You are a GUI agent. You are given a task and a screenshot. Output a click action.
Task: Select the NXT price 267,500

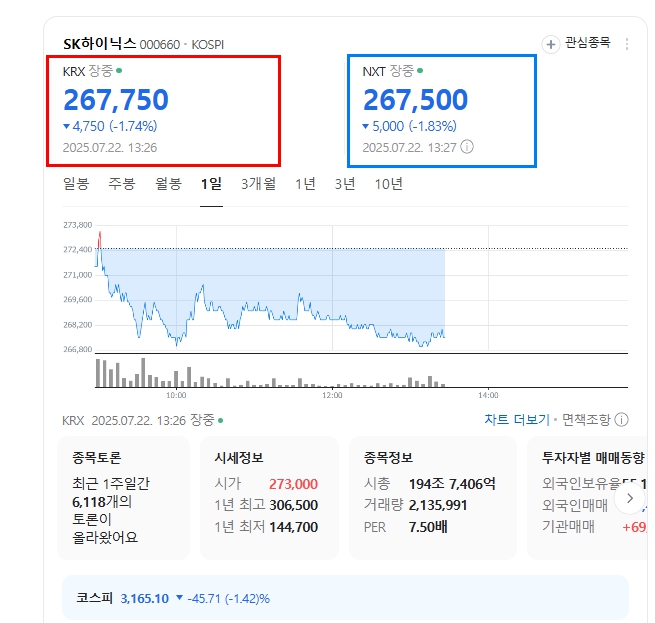pyautogui.click(x=415, y=100)
